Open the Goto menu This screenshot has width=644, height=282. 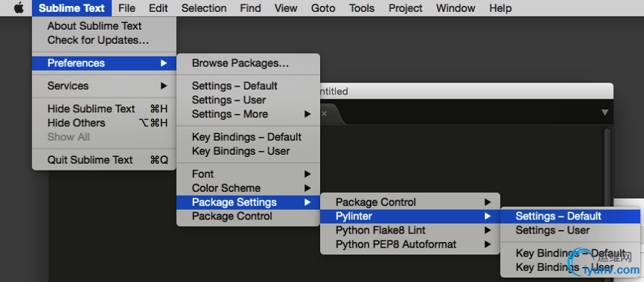pyautogui.click(x=323, y=7)
